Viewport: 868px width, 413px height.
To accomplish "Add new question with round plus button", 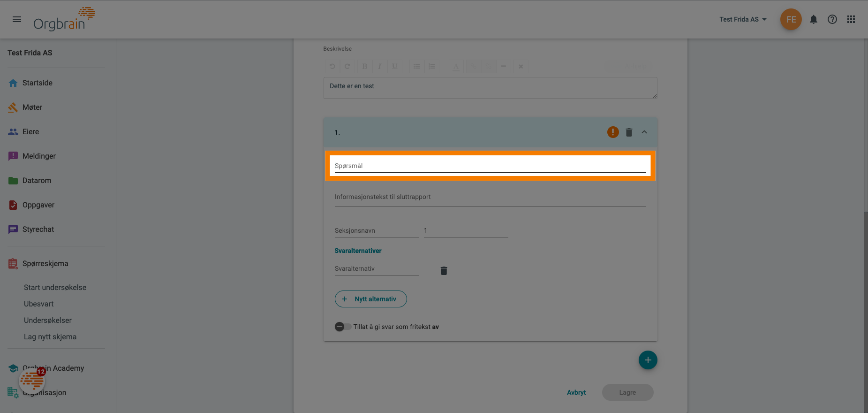I will click(x=648, y=360).
